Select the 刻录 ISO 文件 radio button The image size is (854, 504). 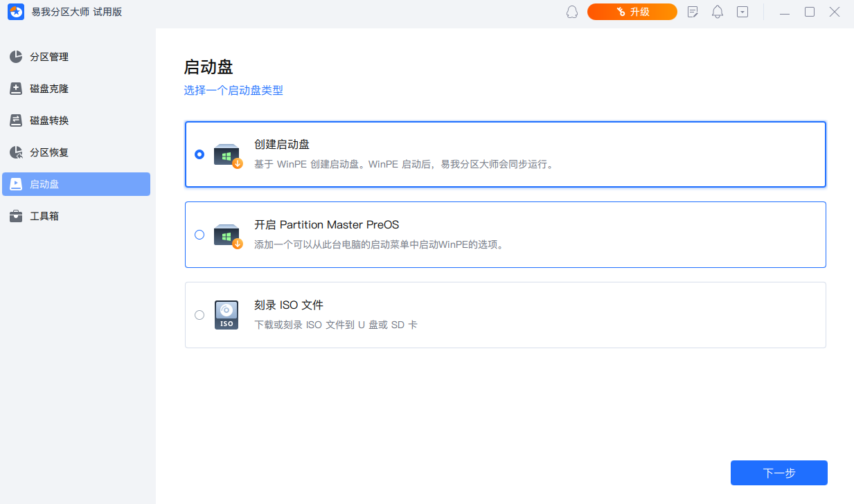(x=199, y=315)
